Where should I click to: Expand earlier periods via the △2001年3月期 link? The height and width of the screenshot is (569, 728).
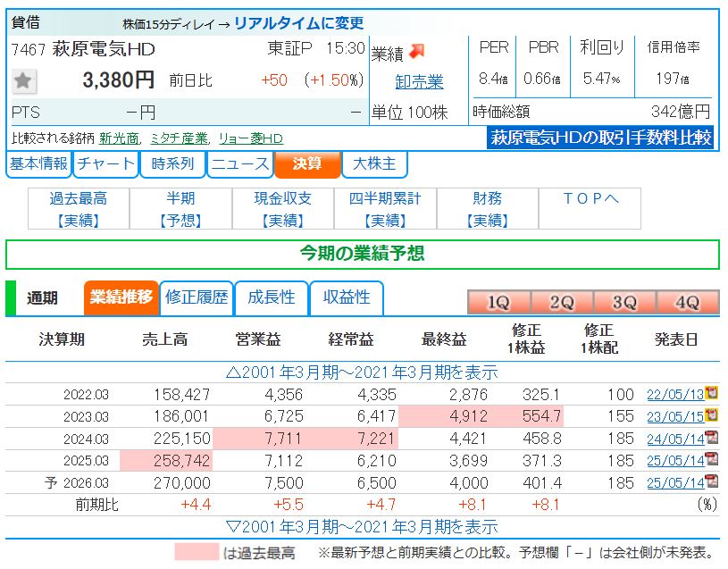pos(362,372)
